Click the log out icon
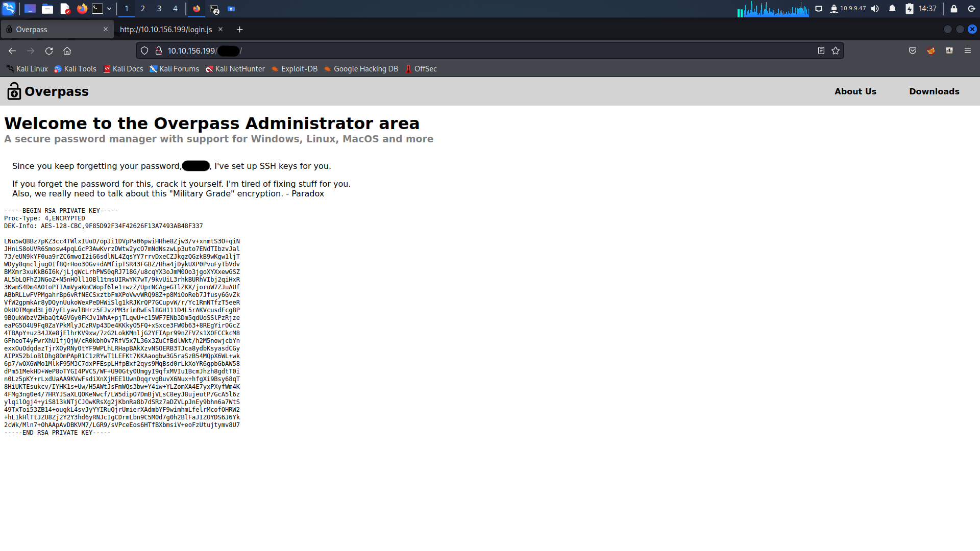 click(x=971, y=9)
